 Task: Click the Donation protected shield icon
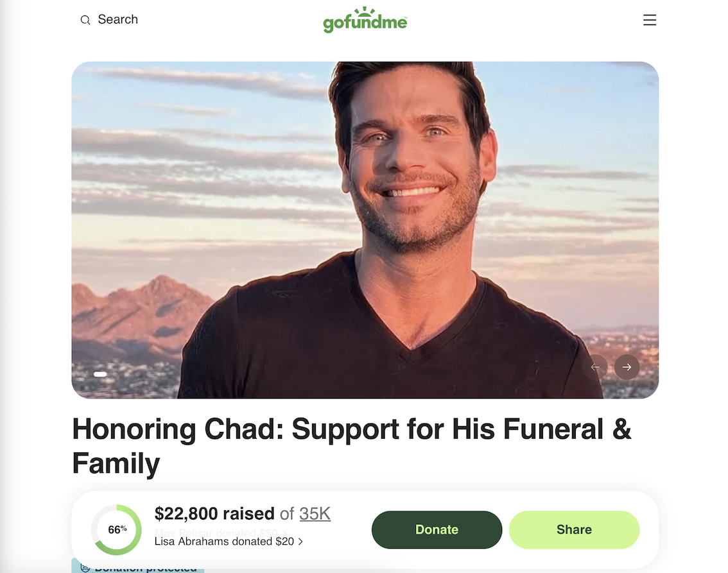pyautogui.click(x=85, y=567)
